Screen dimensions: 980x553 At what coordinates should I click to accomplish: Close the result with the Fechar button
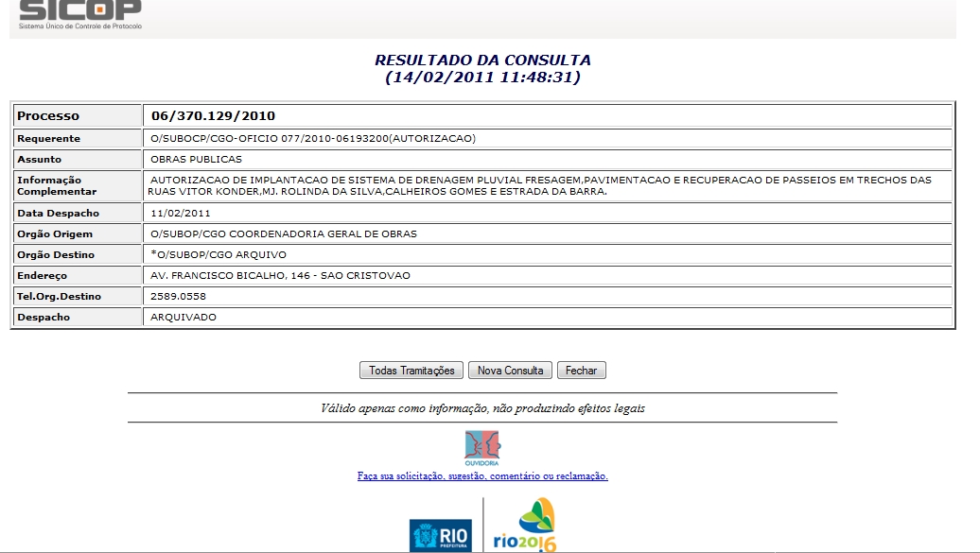click(x=581, y=371)
